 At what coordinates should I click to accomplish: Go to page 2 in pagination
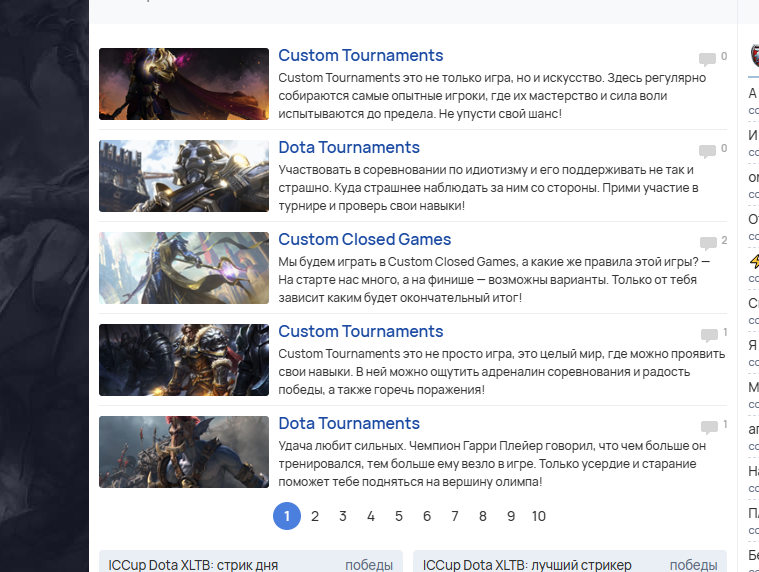(315, 516)
